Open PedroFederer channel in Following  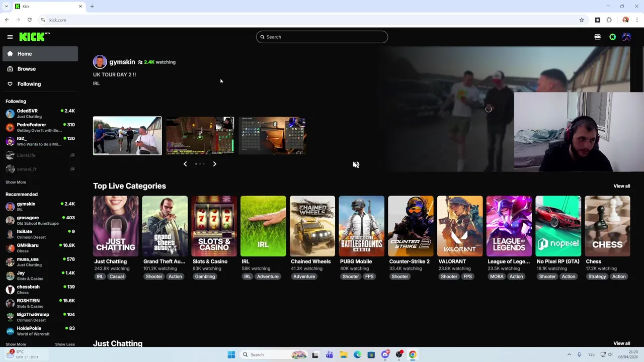click(40, 127)
